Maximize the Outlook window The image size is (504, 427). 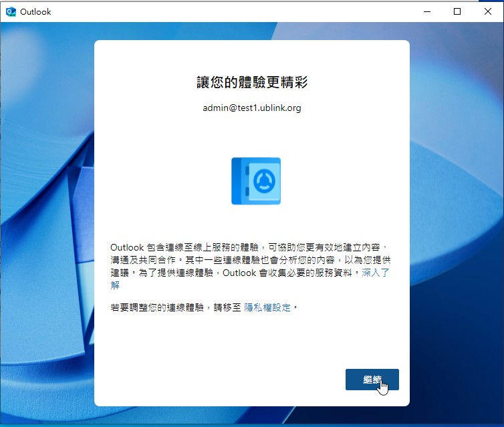tap(457, 11)
